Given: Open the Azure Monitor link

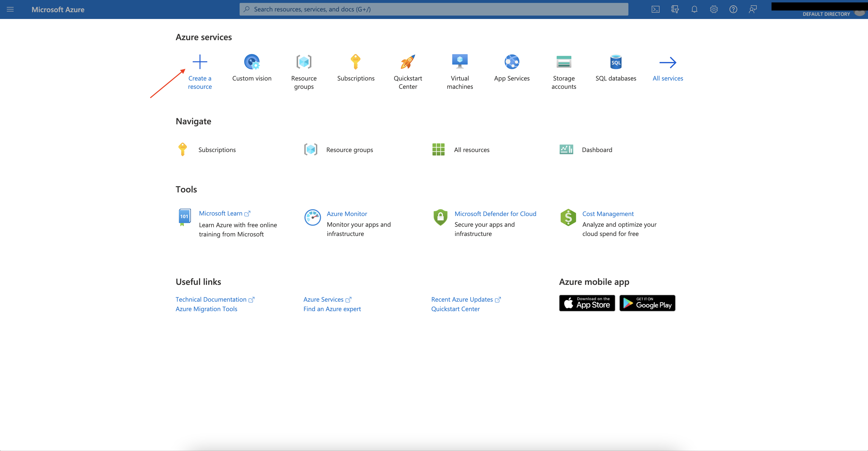Looking at the screenshot, I should coord(347,214).
